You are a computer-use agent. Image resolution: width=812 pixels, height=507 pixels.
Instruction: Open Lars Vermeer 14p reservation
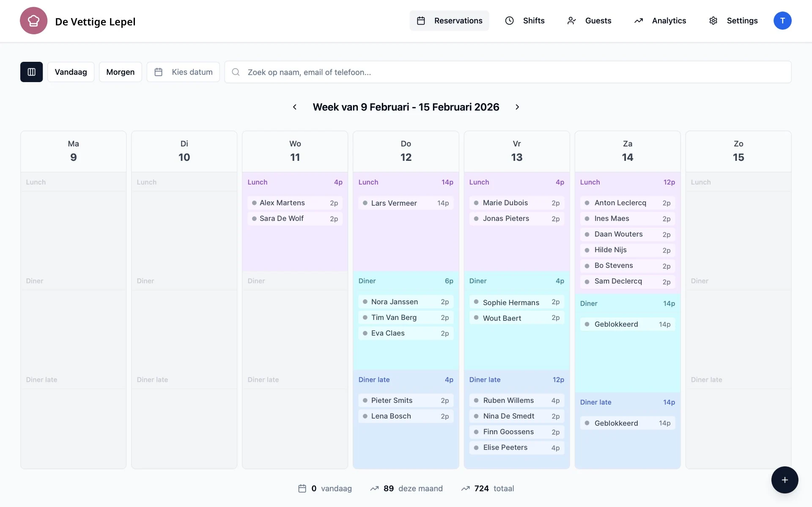(x=406, y=203)
